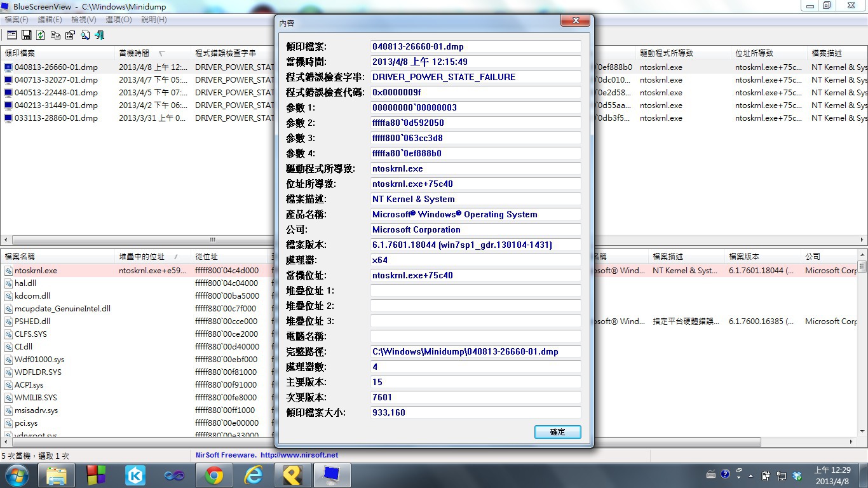This screenshot has width=868, height=488.
Task: Open the 檔案(F) menu
Action: tap(17, 20)
